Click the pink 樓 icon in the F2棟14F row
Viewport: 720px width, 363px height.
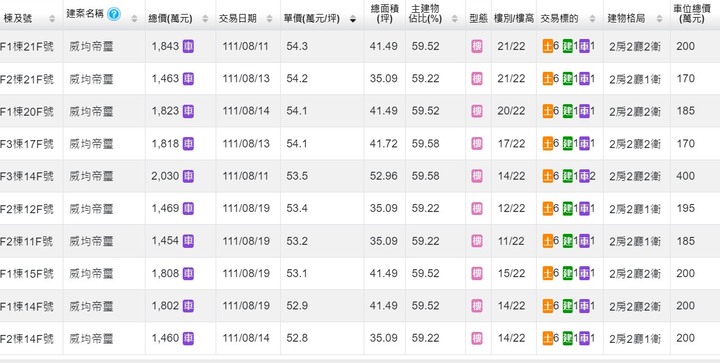pyautogui.click(x=477, y=339)
